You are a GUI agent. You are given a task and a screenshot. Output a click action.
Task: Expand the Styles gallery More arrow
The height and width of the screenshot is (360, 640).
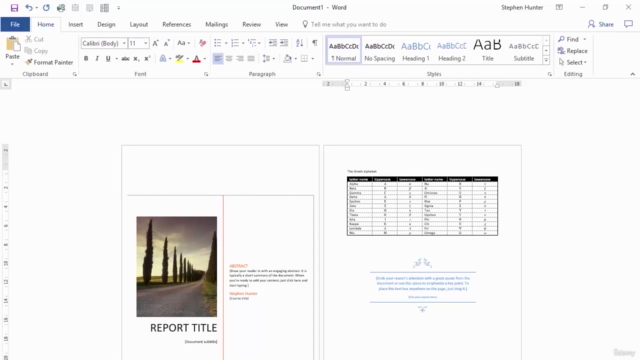click(546, 60)
